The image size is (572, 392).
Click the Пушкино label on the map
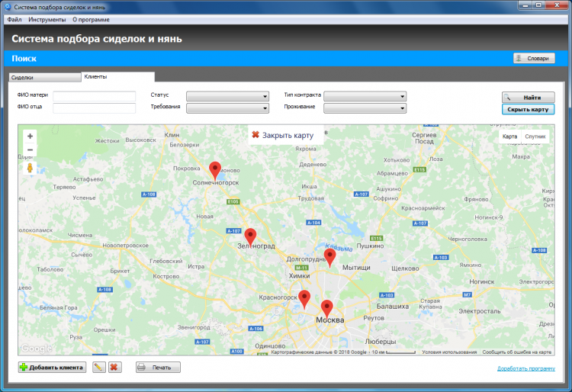tap(370, 246)
